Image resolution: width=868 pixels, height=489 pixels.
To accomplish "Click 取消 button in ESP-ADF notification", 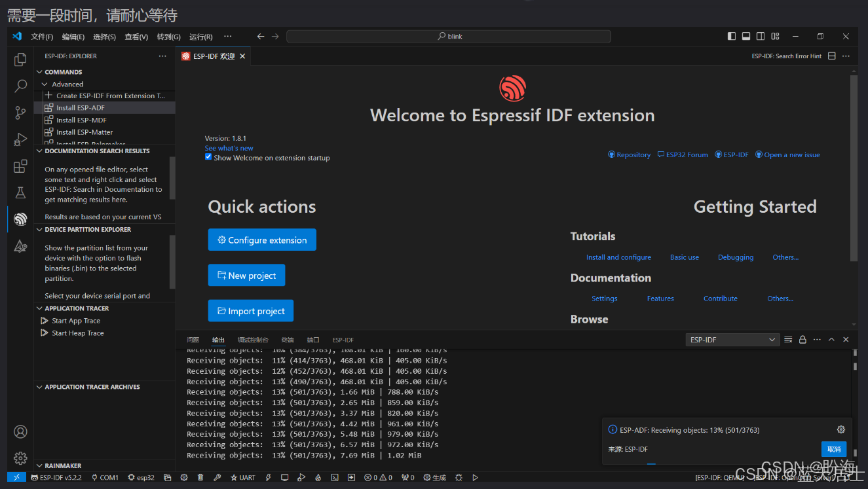I will click(x=834, y=449).
